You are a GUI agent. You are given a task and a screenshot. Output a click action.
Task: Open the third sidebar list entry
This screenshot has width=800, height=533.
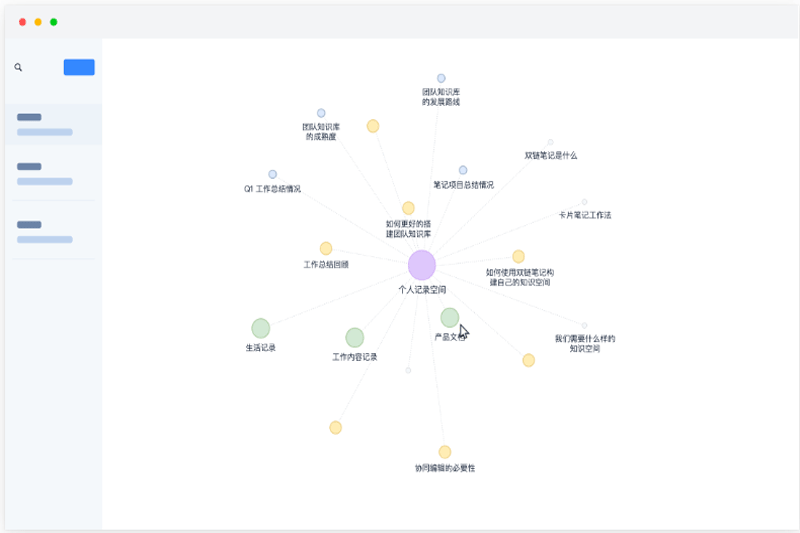[51, 232]
